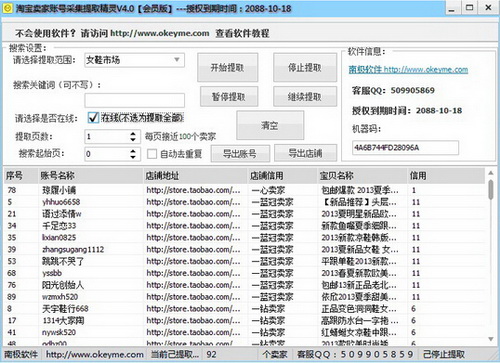Click status bar 已停止提取 text
500x363 pixels.
pyautogui.click(x=444, y=354)
